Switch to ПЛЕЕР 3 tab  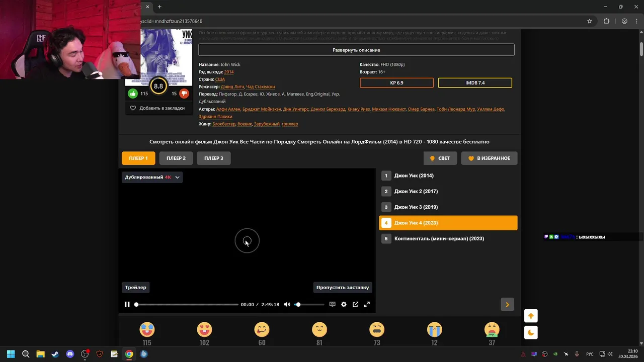pyautogui.click(x=214, y=158)
